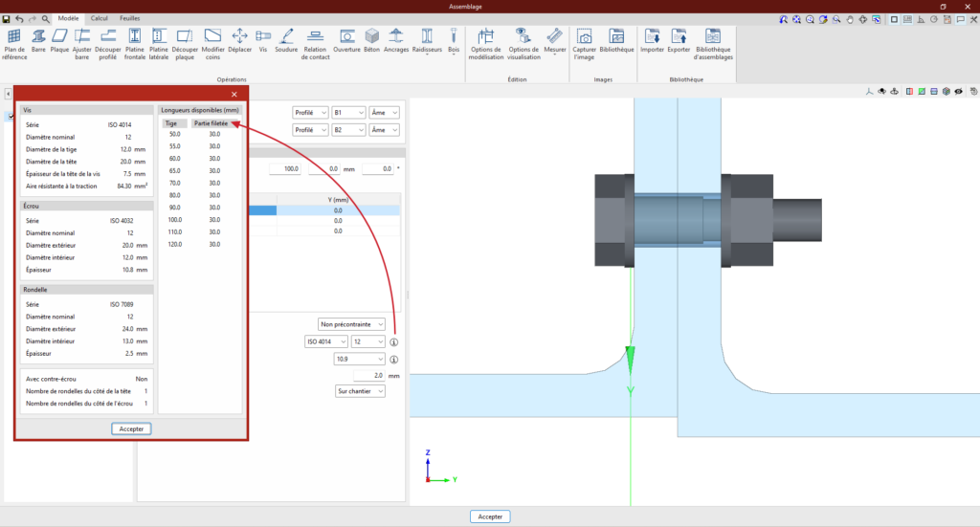
Task: Close the bolt details popup
Action: coord(234,94)
